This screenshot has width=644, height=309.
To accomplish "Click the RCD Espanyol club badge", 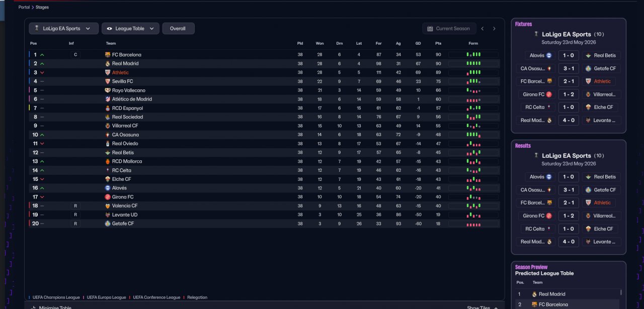I will tap(108, 108).
